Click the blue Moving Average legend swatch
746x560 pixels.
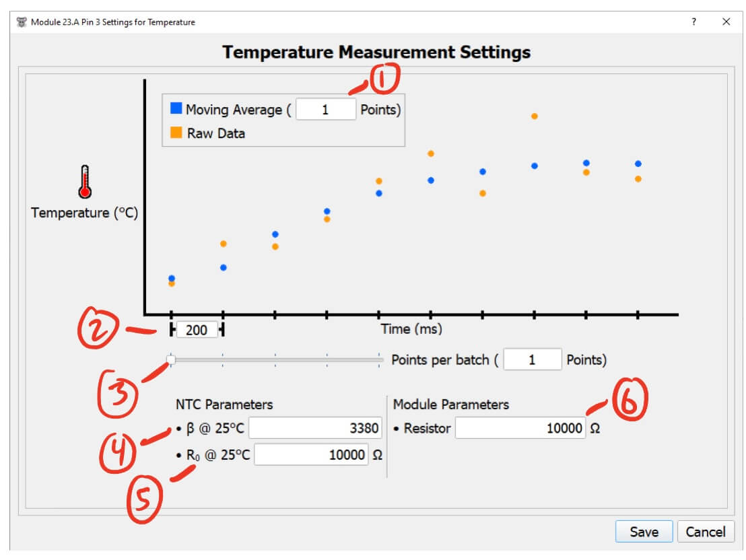tap(176, 108)
